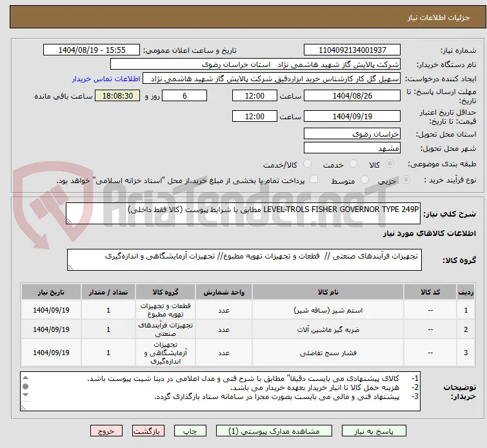This screenshot has height=448, width=487.
Task: Click the تاریخ نیاز column header
Action: tap(51, 292)
